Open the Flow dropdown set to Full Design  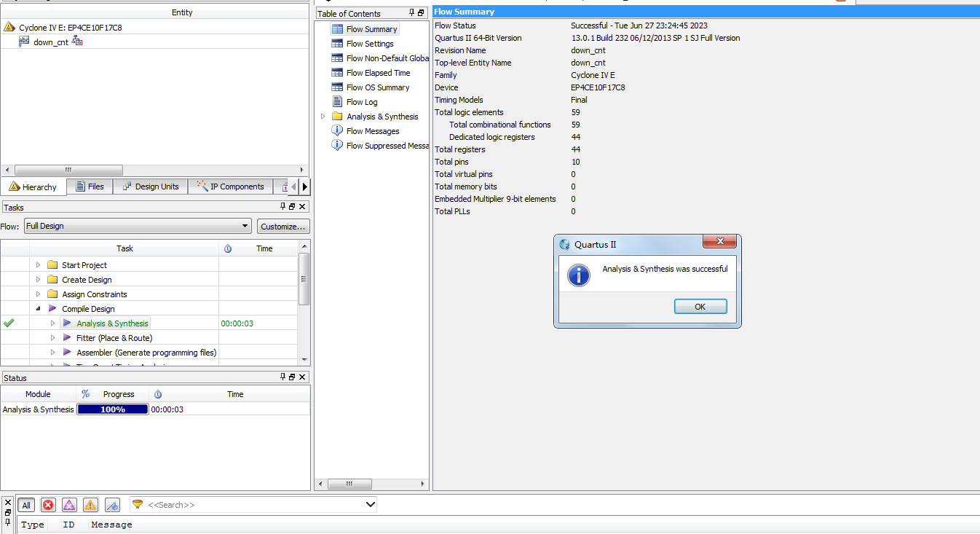pyautogui.click(x=138, y=227)
